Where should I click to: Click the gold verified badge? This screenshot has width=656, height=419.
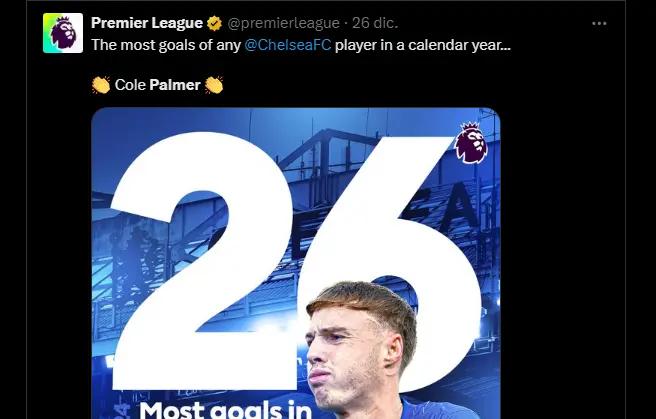[214, 24]
